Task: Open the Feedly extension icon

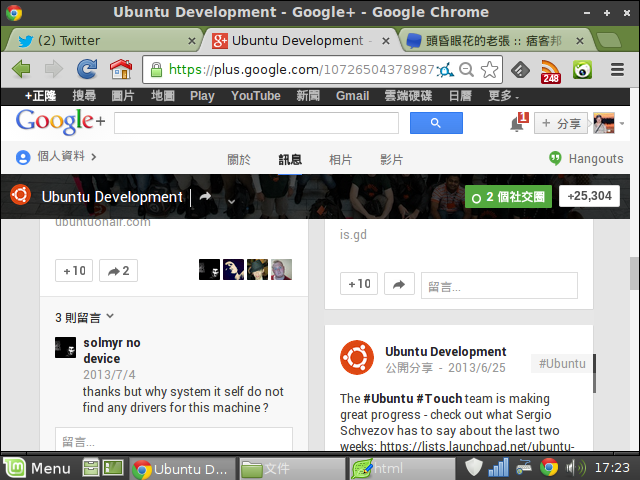Action: 520,70
